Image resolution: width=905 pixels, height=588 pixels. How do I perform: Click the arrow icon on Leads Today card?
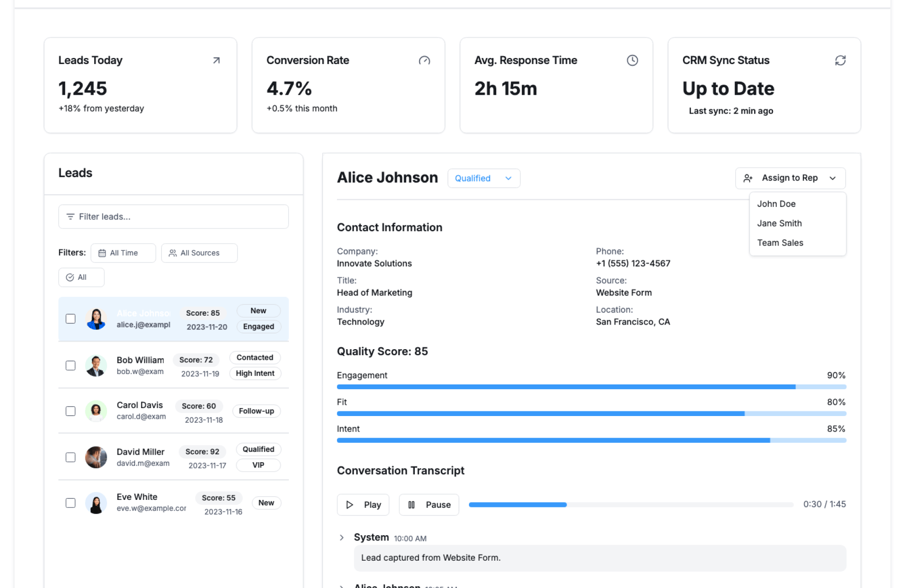(216, 60)
